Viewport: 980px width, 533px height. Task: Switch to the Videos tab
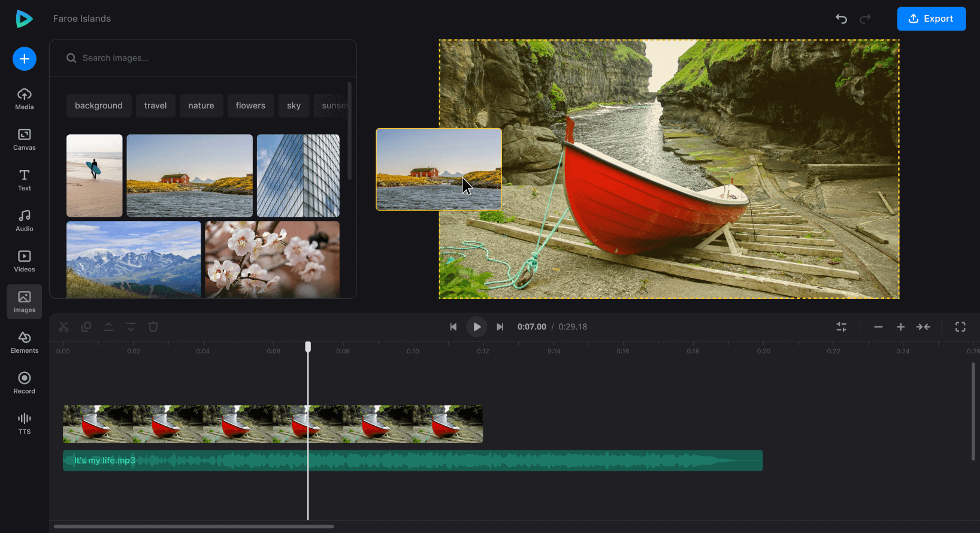[24, 261]
